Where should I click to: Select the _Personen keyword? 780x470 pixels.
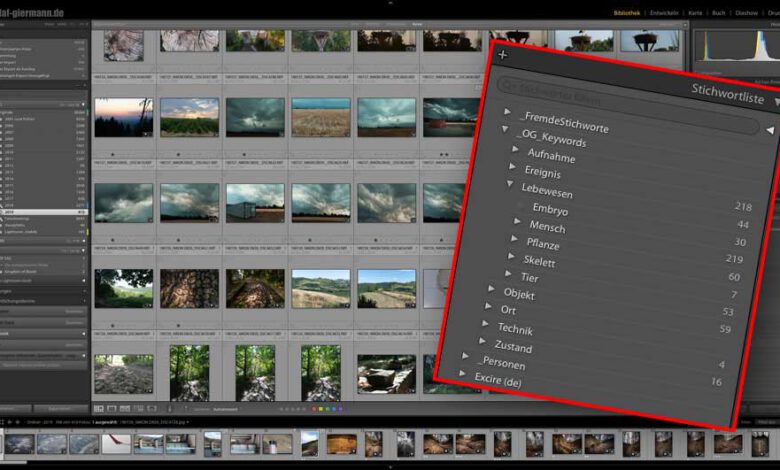(501, 363)
